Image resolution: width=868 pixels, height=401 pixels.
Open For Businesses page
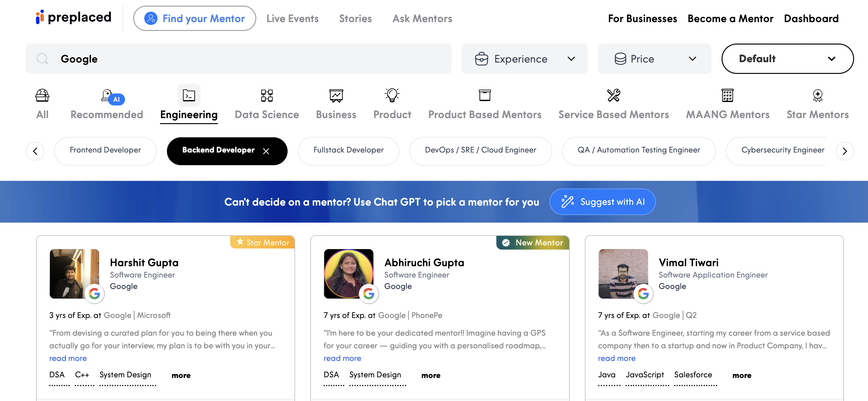(x=642, y=19)
